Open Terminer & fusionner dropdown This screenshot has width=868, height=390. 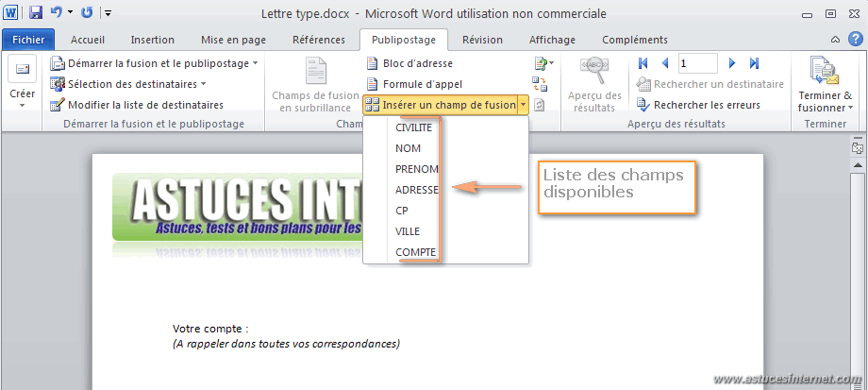pyautogui.click(x=825, y=84)
